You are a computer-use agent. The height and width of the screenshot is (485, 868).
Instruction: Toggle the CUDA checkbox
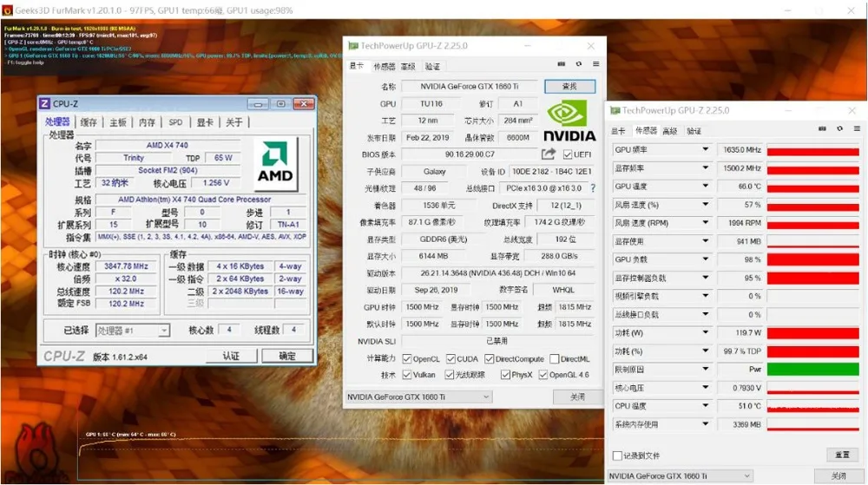point(450,359)
